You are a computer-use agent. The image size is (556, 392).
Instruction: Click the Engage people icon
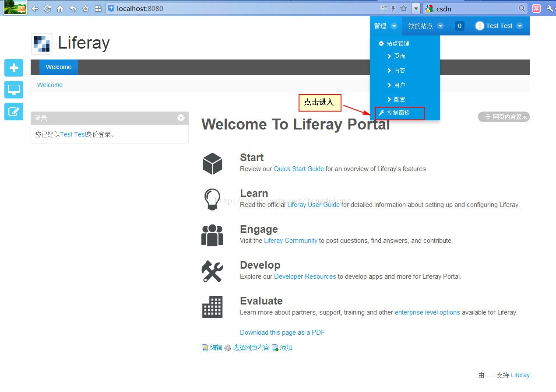pyautogui.click(x=212, y=235)
